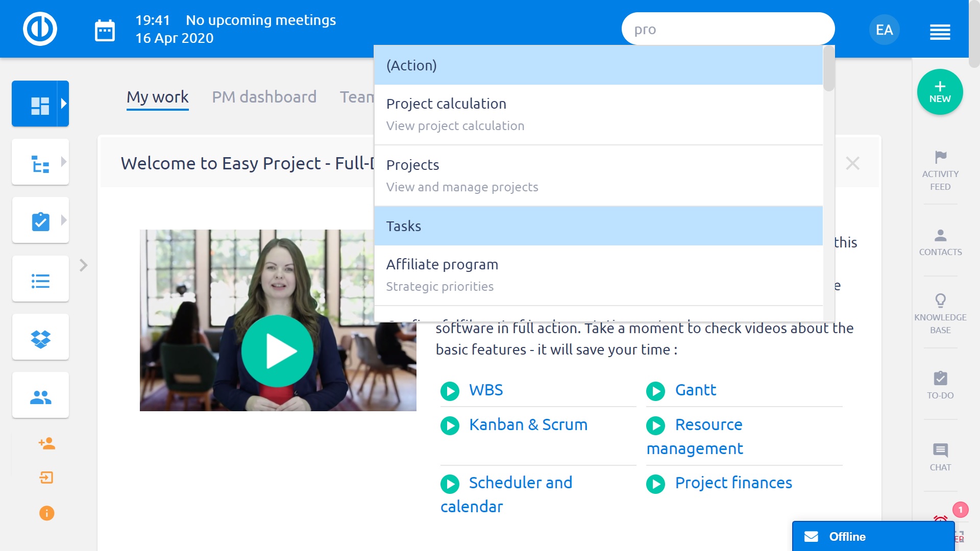980x551 pixels.
Task: Select Affiliate program search result
Action: pos(598,275)
